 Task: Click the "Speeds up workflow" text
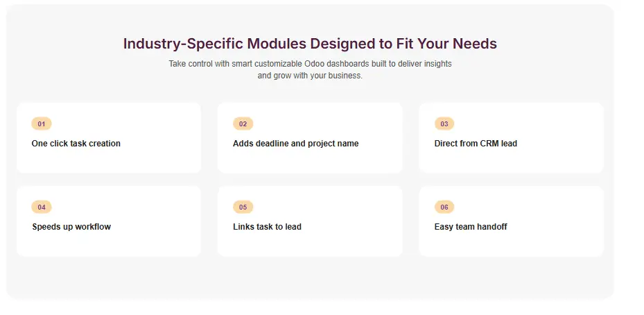[71, 227]
